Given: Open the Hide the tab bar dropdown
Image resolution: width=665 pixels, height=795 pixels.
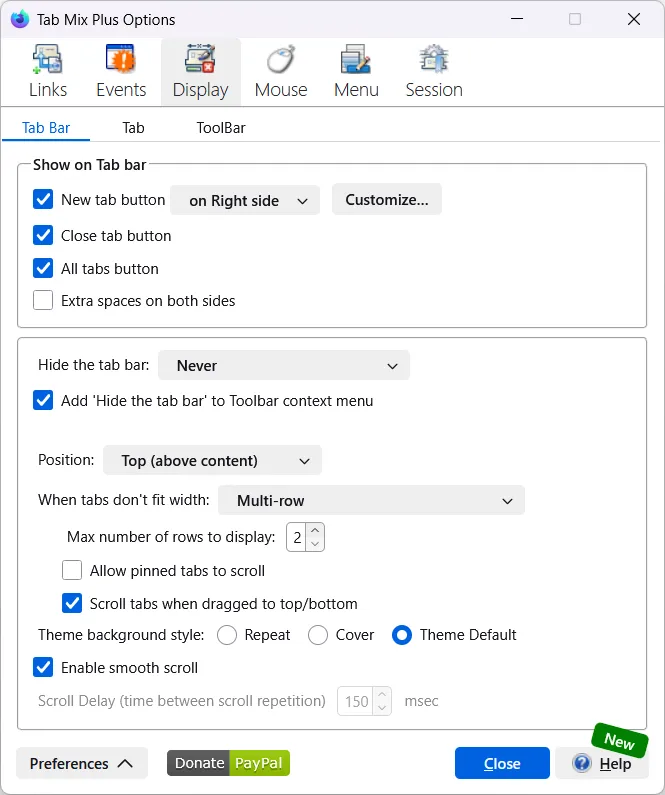Looking at the screenshot, I should pyautogui.click(x=284, y=366).
